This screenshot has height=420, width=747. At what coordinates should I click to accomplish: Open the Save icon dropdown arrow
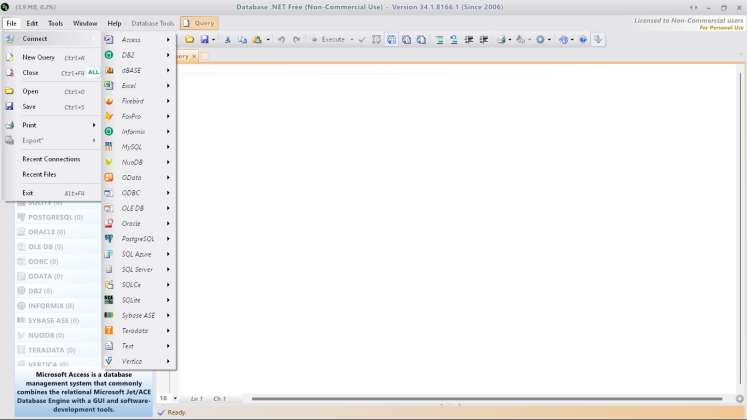click(213, 40)
